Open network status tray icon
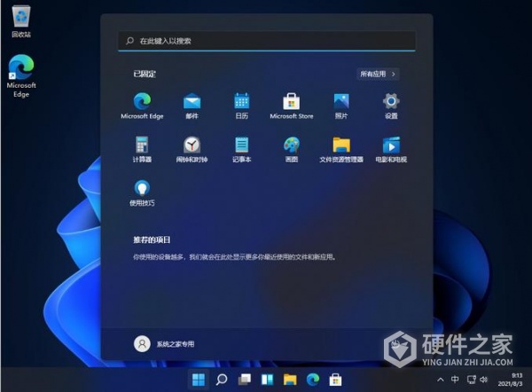 [x=472, y=380]
